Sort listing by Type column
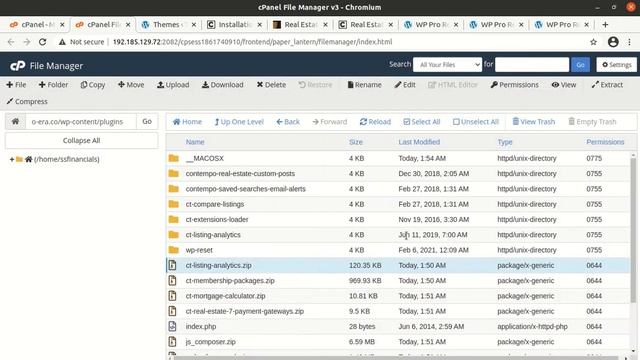 click(x=505, y=142)
